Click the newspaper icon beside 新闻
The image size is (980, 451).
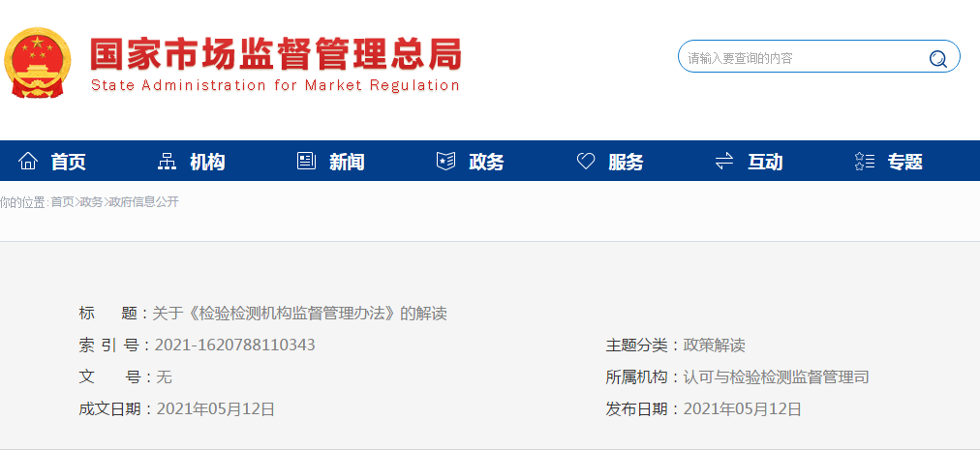(x=307, y=162)
